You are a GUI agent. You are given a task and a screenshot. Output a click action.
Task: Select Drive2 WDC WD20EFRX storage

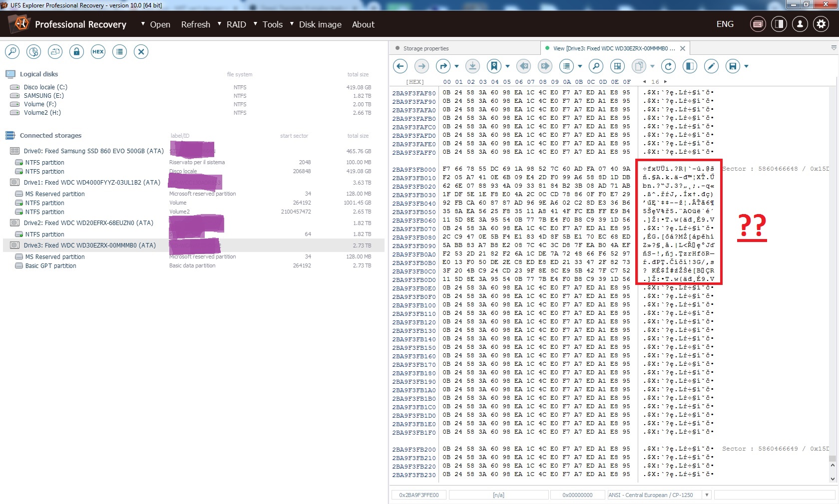coord(194,223)
